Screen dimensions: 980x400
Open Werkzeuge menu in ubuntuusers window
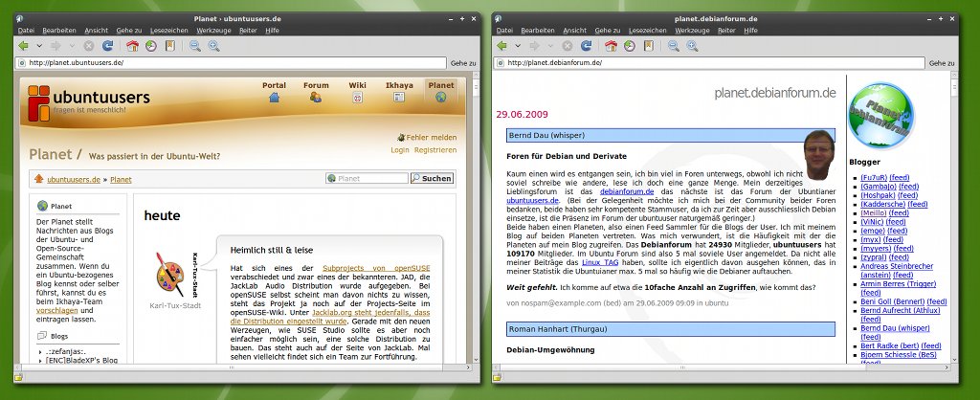pyautogui.click(x=213, y=30)
